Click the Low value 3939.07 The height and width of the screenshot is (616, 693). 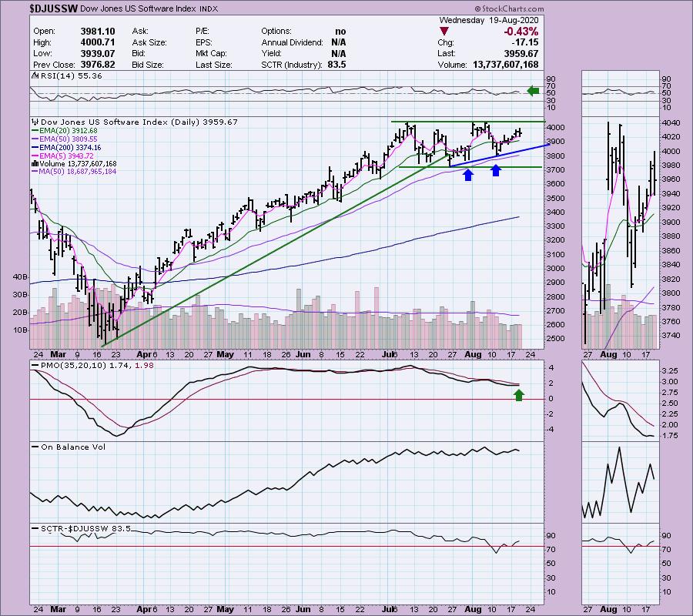tap(98, 53)
